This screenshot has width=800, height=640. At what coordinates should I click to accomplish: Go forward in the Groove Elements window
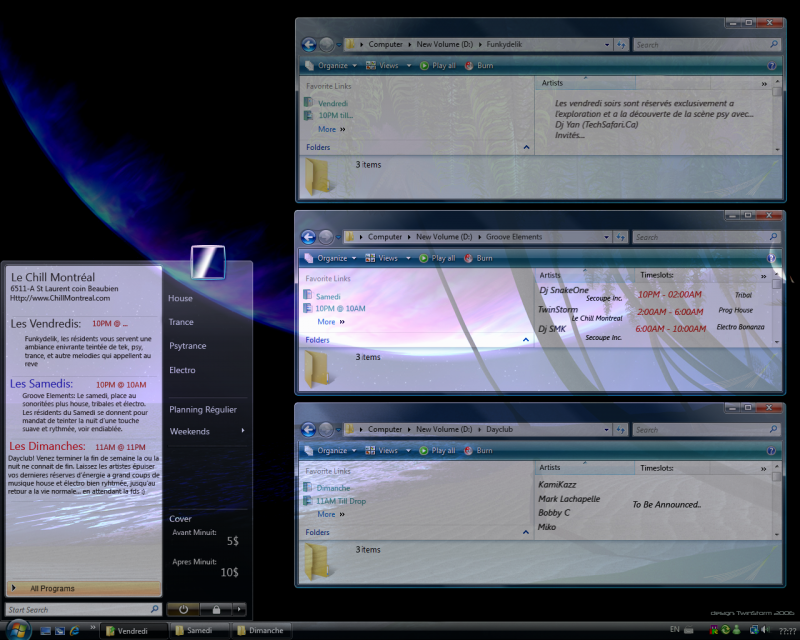326,237
